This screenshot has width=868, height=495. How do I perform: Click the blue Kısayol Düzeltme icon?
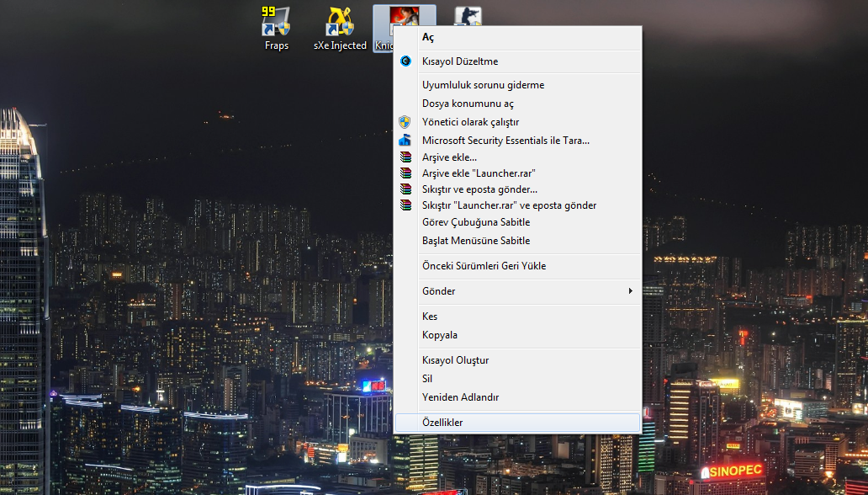405,61
